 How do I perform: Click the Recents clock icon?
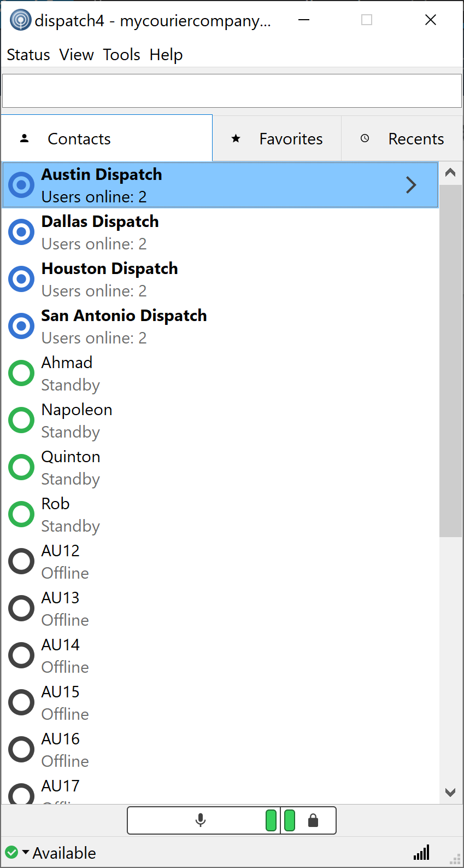pyautogui.click(x=364, y=138)
